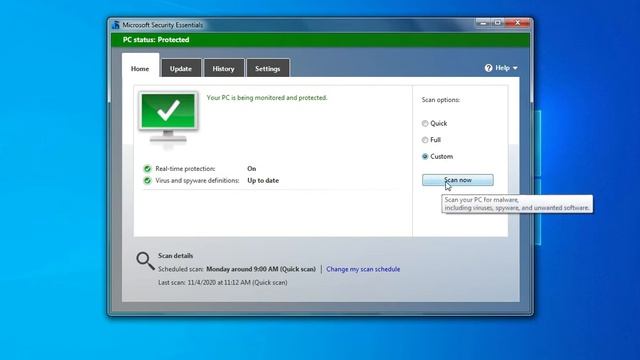The image size is (640, 360).
Task: Click the Real-time protection 'On' value
Action: [251, 169]
